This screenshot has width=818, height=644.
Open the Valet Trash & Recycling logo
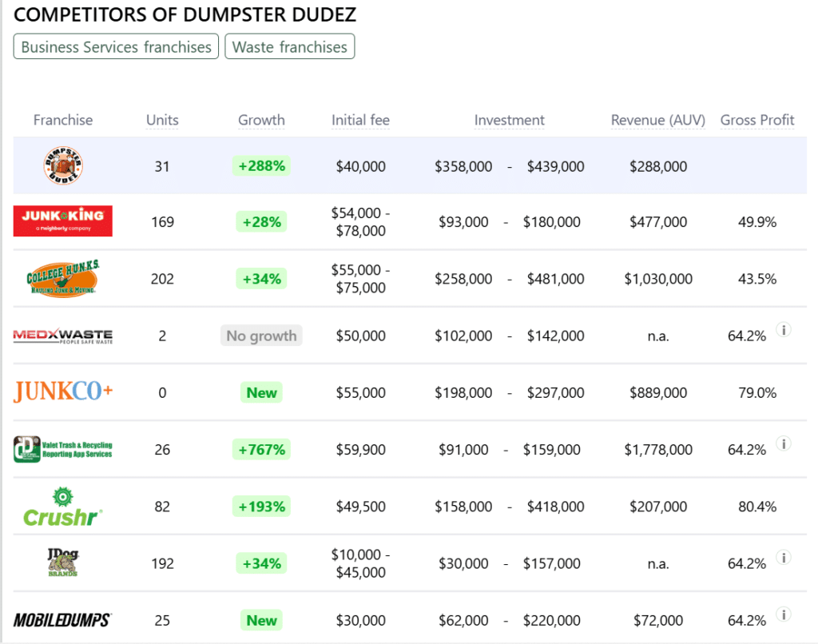point(62,449)
